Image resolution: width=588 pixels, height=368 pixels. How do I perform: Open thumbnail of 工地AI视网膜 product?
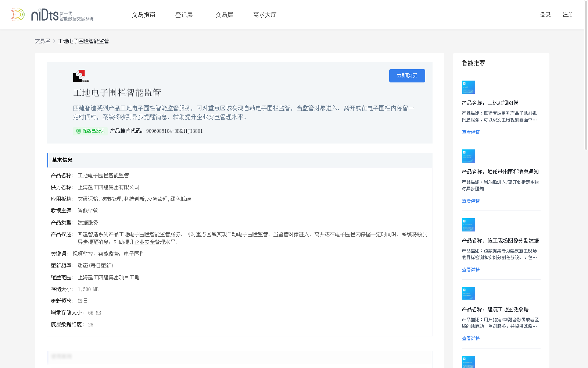coord(469,87)
